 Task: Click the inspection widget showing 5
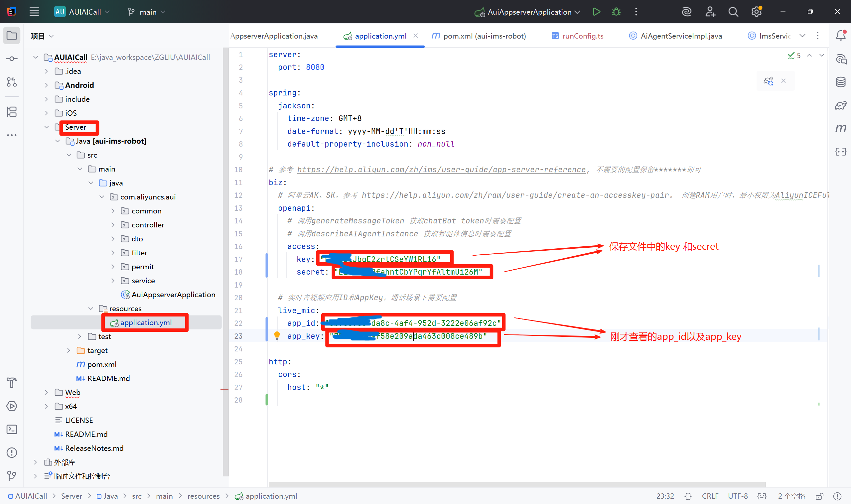tap(794, 56)
